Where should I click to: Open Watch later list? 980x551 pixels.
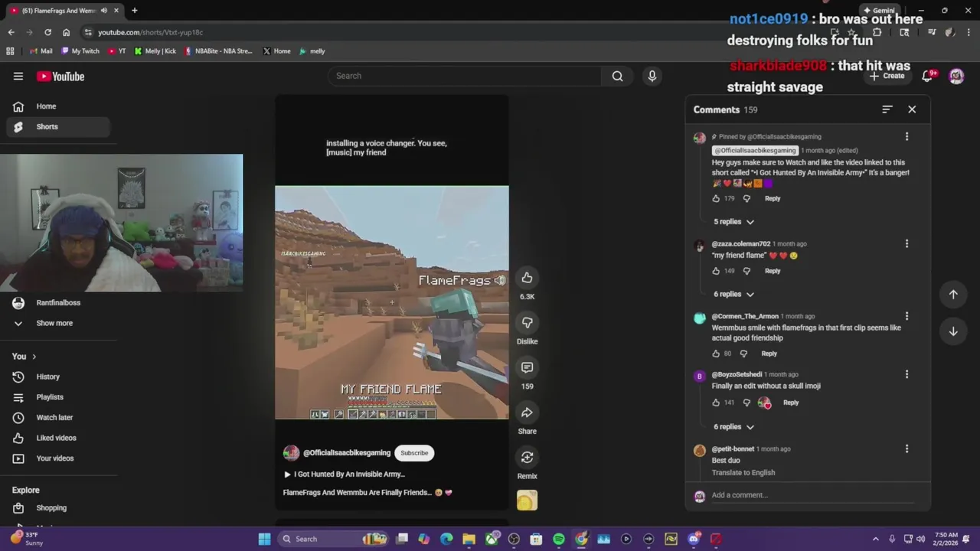pyautogui.click(x=58, y=417)
